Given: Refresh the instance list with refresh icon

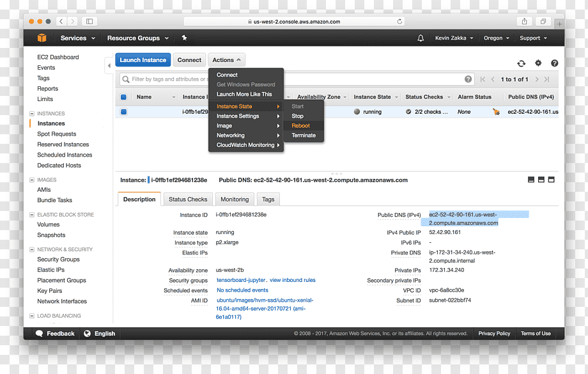Looking at the screenshot, I should [522, 63].
